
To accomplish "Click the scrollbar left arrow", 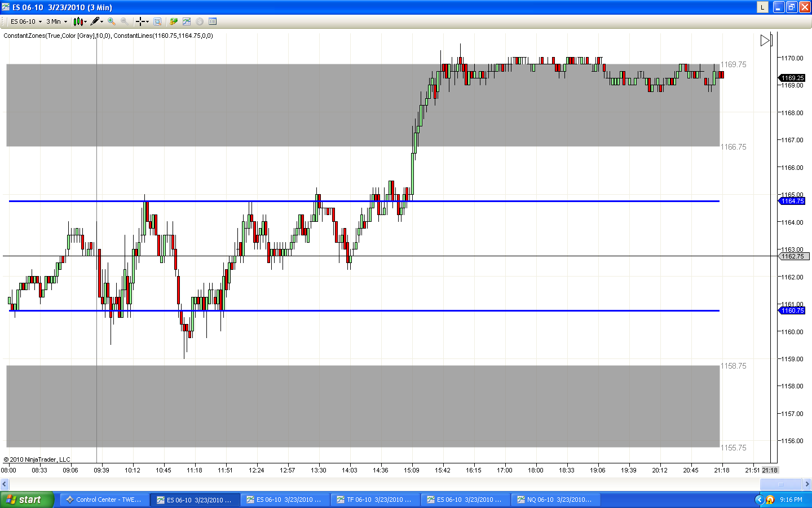I will pos(5,484).
